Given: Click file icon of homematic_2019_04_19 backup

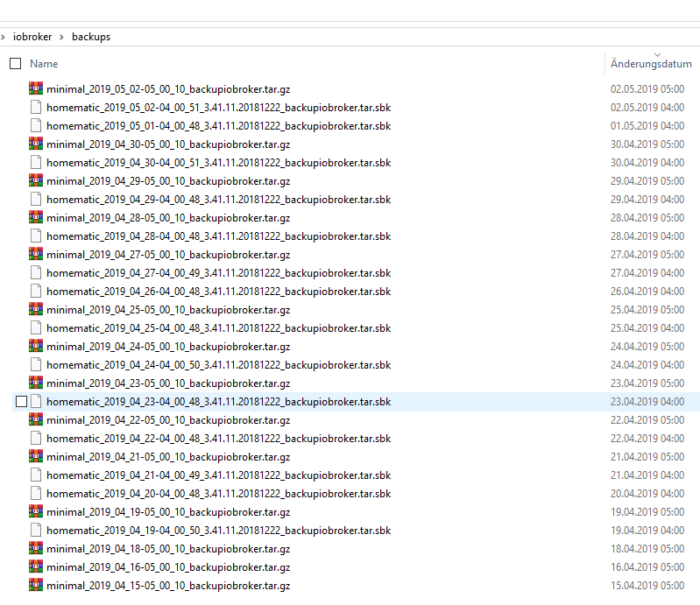Looking at the screenshot, I should pyautogui.click(x=36, y=530).
